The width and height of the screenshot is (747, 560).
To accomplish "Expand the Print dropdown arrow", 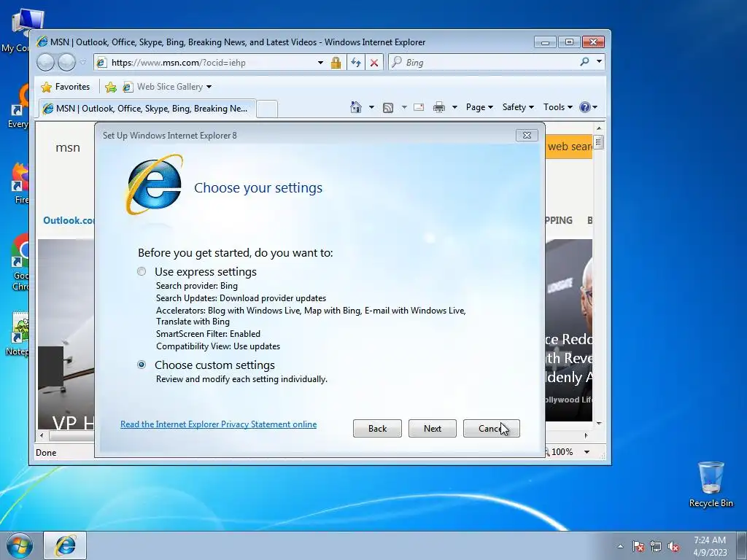I will pos(454,107).
